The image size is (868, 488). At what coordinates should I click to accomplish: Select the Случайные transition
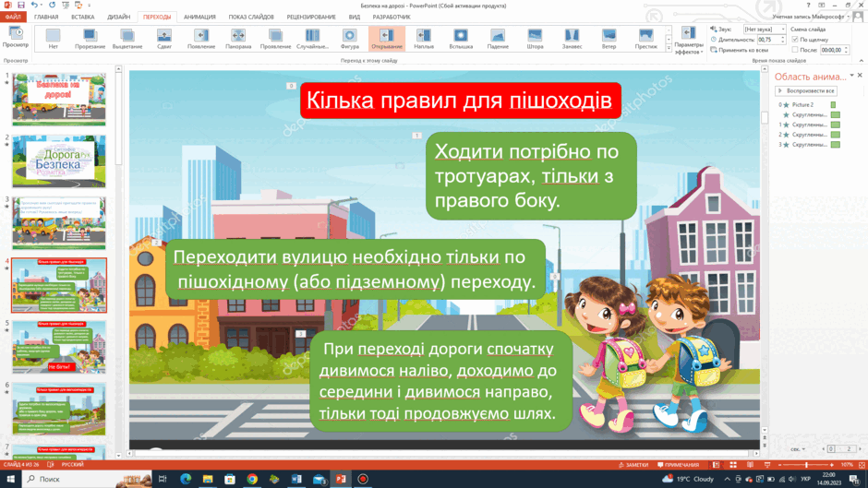(x=312, y=39)
